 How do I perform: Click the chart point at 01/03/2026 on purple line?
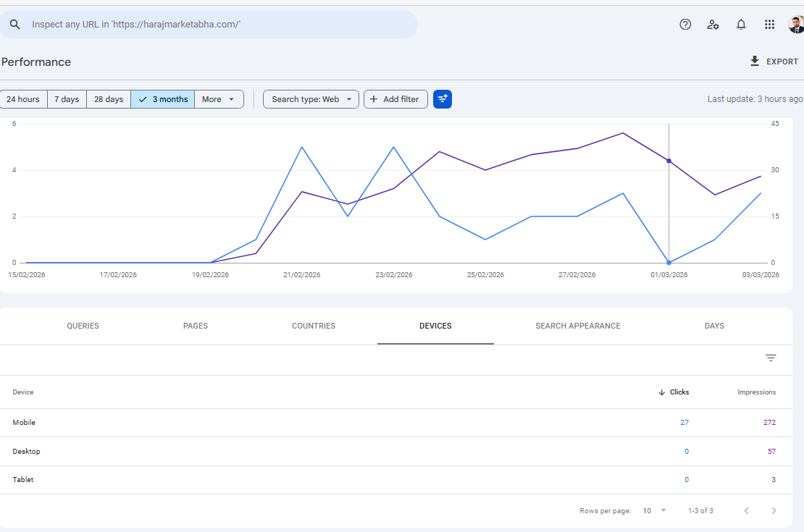pos(669,161)
